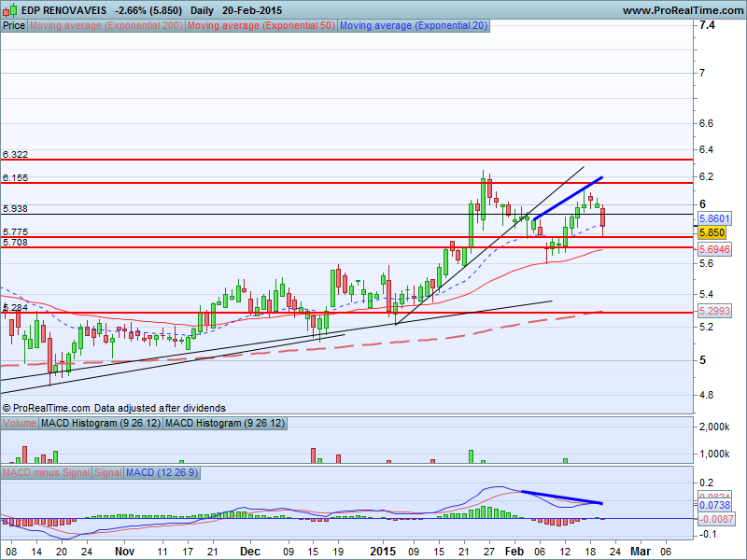Open Moving average (Exponential 200) legend label

(106, 26)
